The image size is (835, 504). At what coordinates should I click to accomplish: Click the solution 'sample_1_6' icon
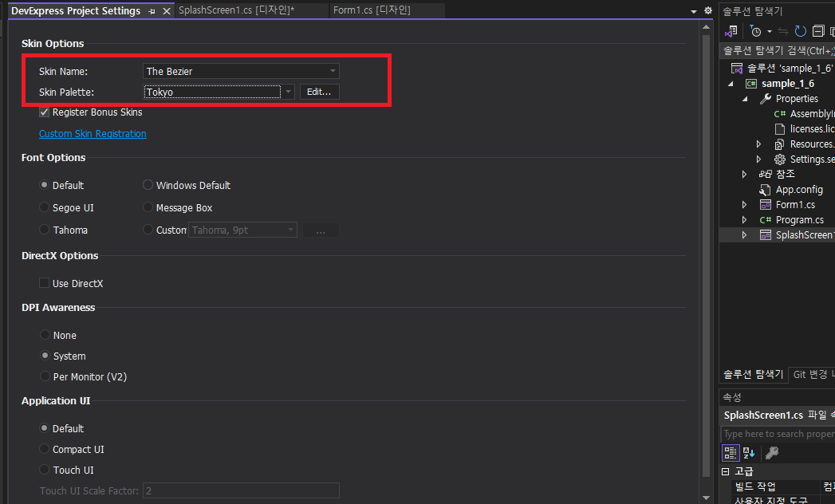[736, 69]
